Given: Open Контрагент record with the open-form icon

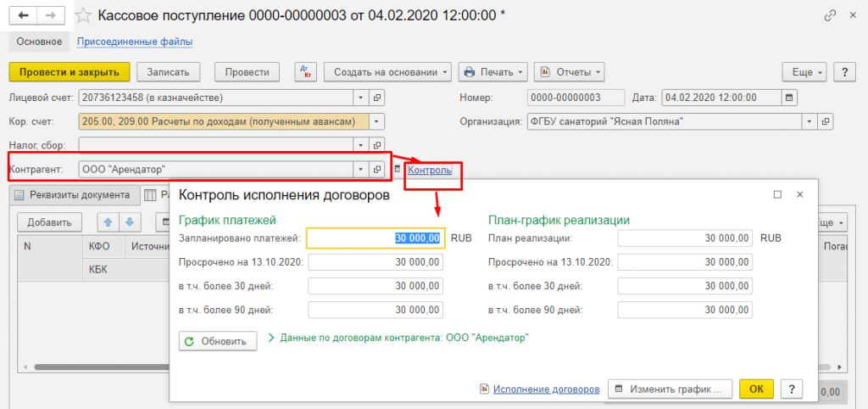Looking at the screenshot, I should pos(378,169).
